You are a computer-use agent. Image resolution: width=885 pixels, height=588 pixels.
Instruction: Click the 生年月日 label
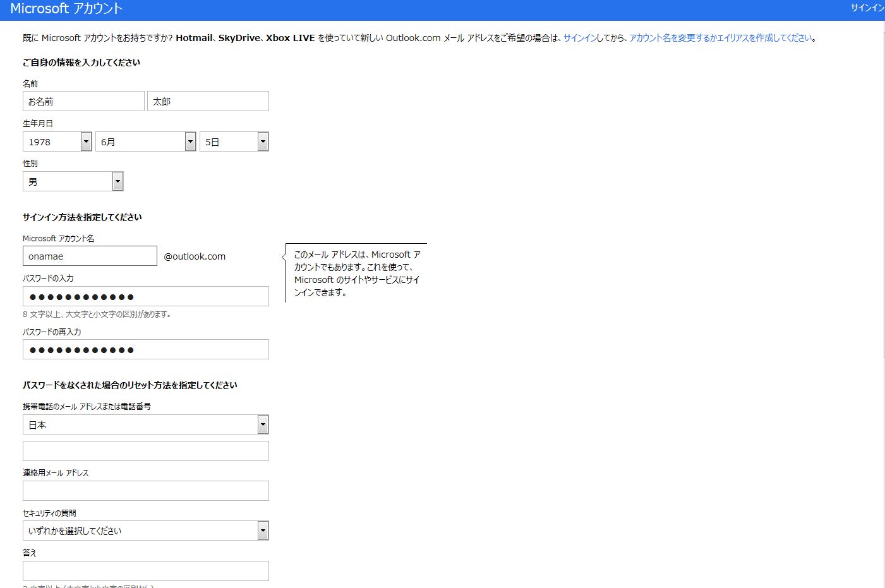coord(38,123)
